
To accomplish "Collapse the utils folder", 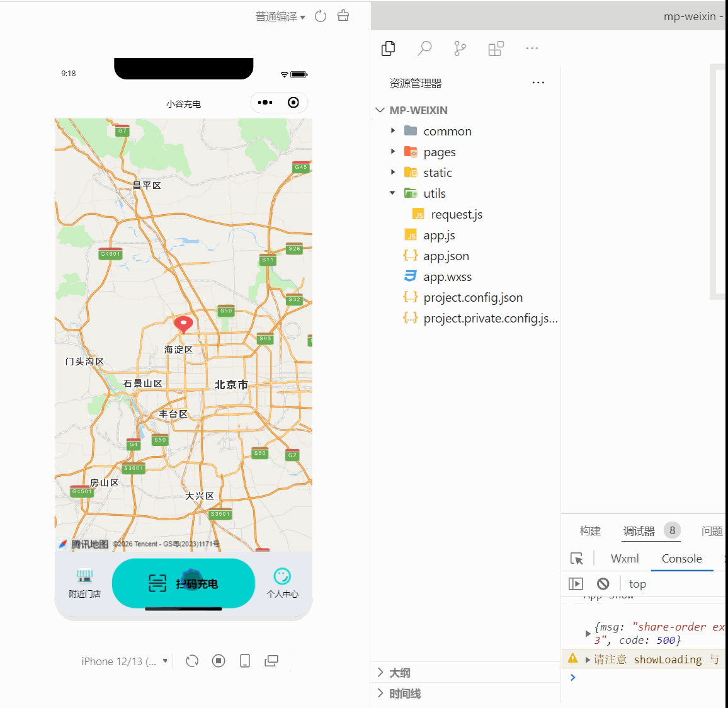I will 393,193.
